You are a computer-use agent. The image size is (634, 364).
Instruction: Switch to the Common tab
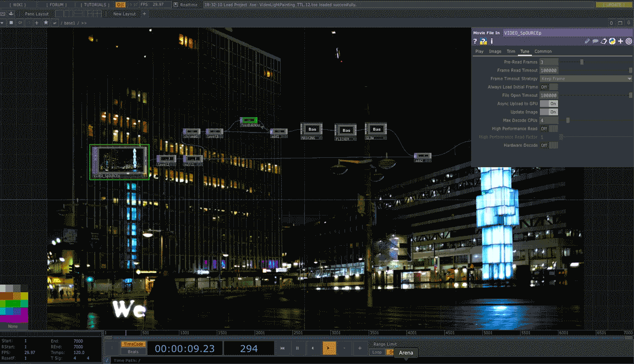pyautogui.click(x=543, y=51)
